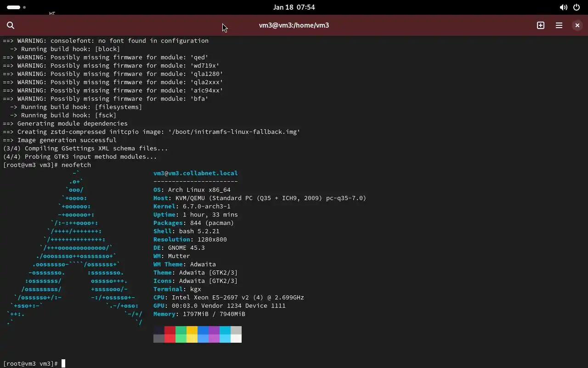Click the missing firmware 'qed' warning

106,57
